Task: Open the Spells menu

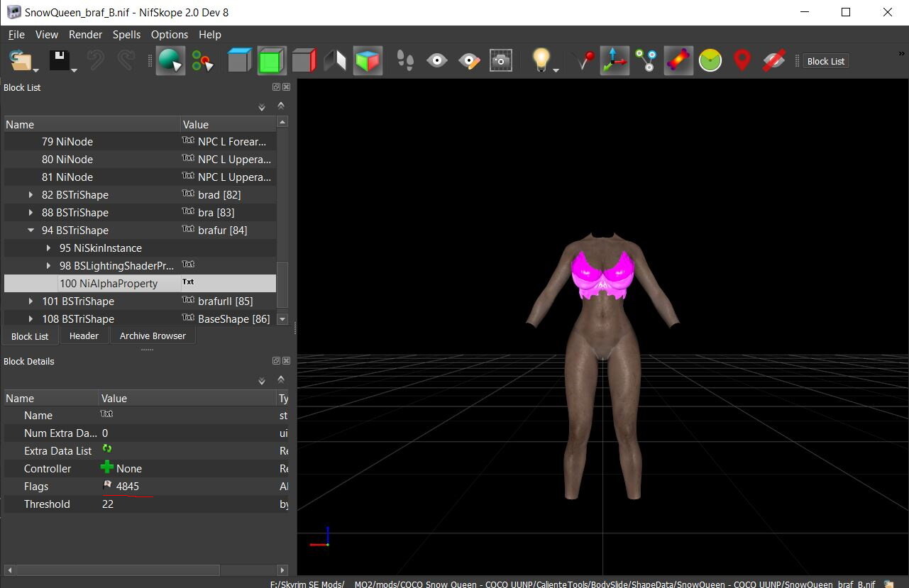Action: 126,34
